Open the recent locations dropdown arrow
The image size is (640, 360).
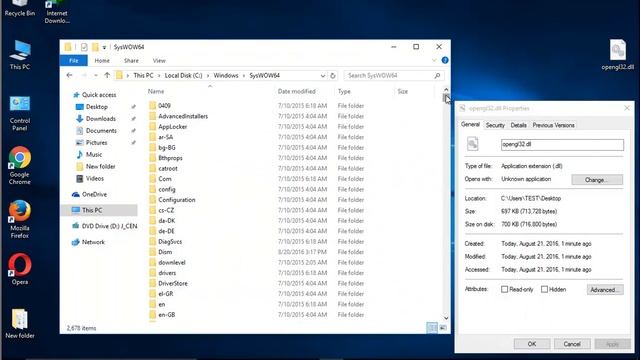[x=96, y=76]
